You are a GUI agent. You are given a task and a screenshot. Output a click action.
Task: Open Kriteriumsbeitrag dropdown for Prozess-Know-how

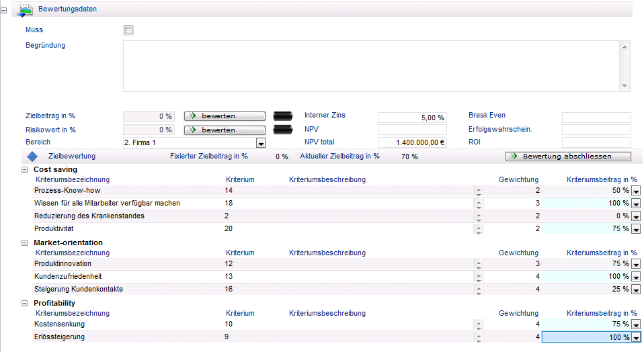636,191
